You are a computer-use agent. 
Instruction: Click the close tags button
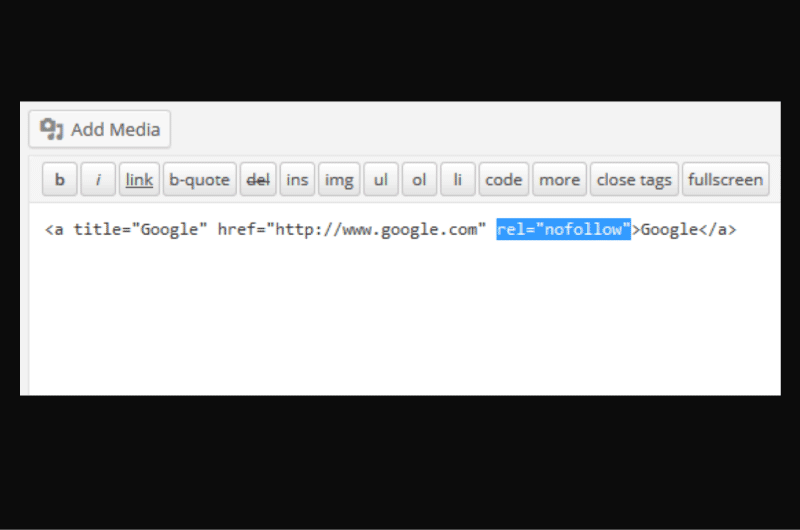(x=634, y=180)
